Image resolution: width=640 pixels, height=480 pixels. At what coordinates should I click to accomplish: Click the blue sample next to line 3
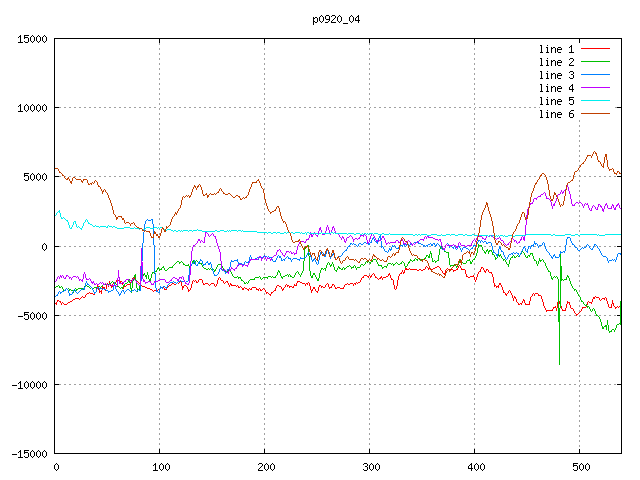click(595, 75)
